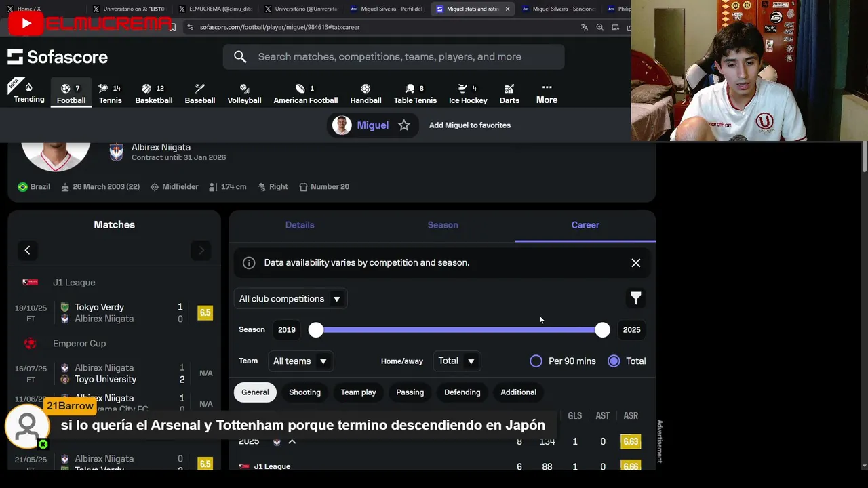The height and width of the screenshot is (488, 868).
Task: Click the browser address bar URL
Action: [x=279, y=27]
